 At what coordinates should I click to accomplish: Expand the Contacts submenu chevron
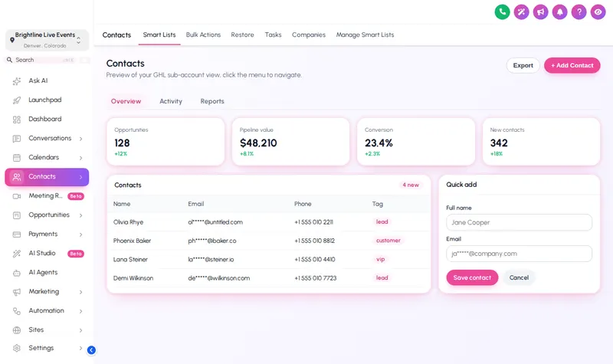(x=81, y=177)
